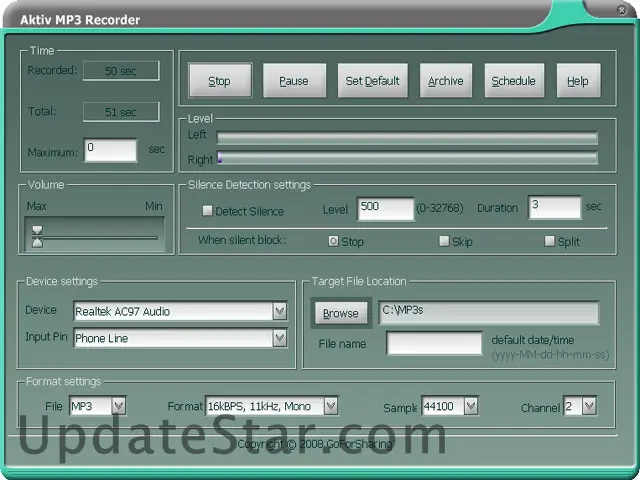Check the Skip option for silent block

(444, 241)
